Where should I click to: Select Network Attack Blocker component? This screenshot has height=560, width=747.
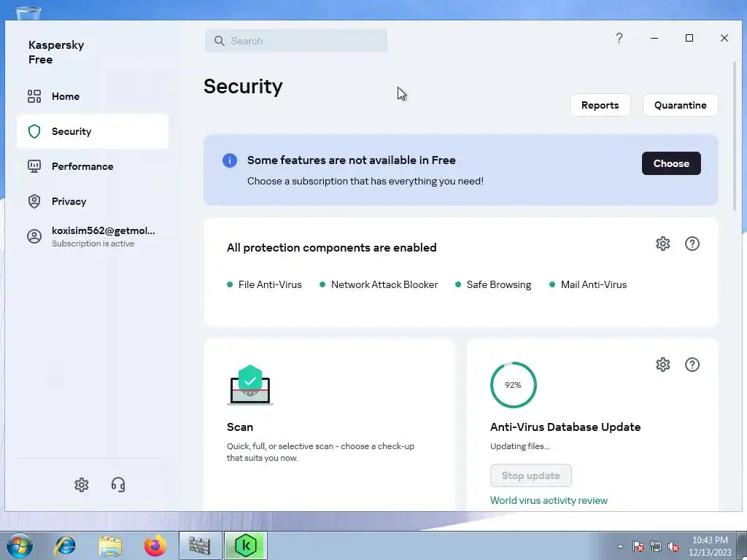[x=379, y=285]
